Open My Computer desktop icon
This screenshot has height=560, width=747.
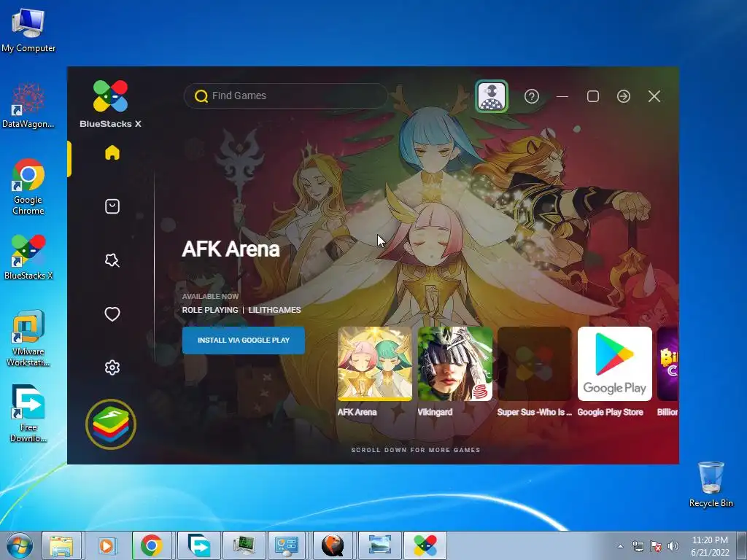28,31
